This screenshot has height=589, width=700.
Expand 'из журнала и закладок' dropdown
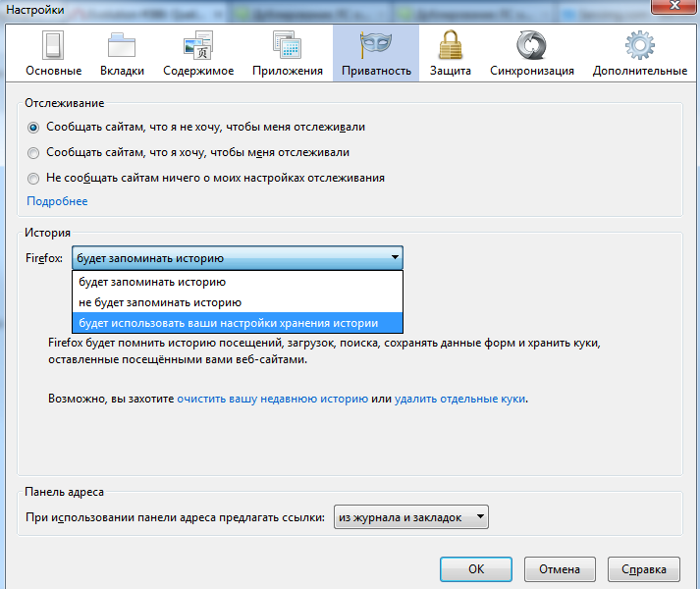pyautogui.click(x=411, y=517)
